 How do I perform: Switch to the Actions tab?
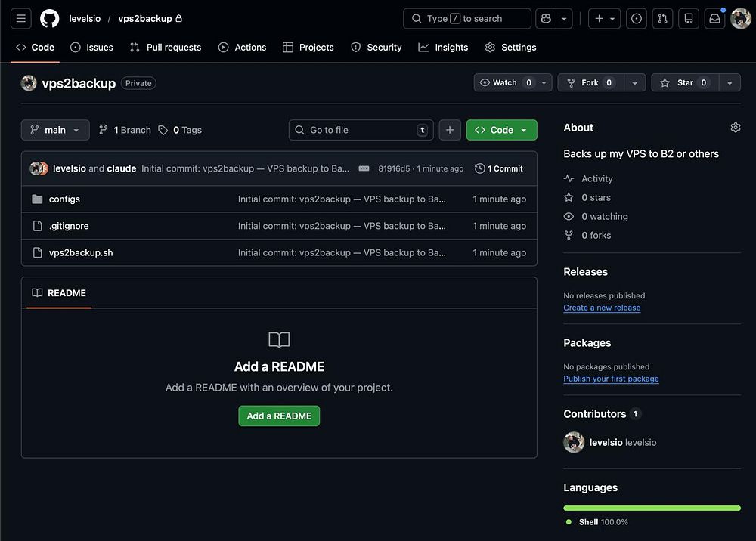tap(242, 47)
